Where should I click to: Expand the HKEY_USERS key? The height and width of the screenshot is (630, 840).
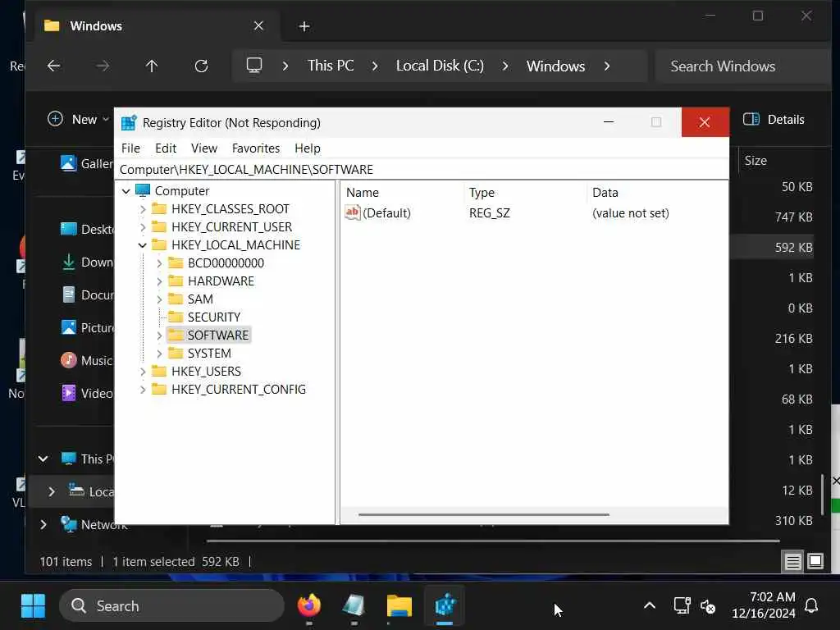(x=143, y=372)
